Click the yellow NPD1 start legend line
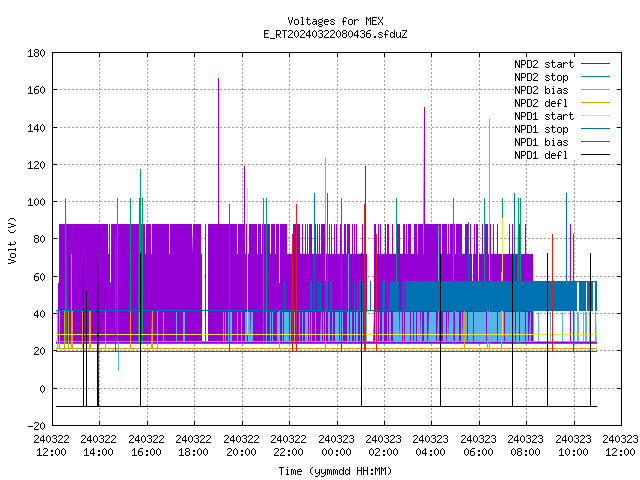The height and width of the screenshot is (480, 640). [595, 116]
